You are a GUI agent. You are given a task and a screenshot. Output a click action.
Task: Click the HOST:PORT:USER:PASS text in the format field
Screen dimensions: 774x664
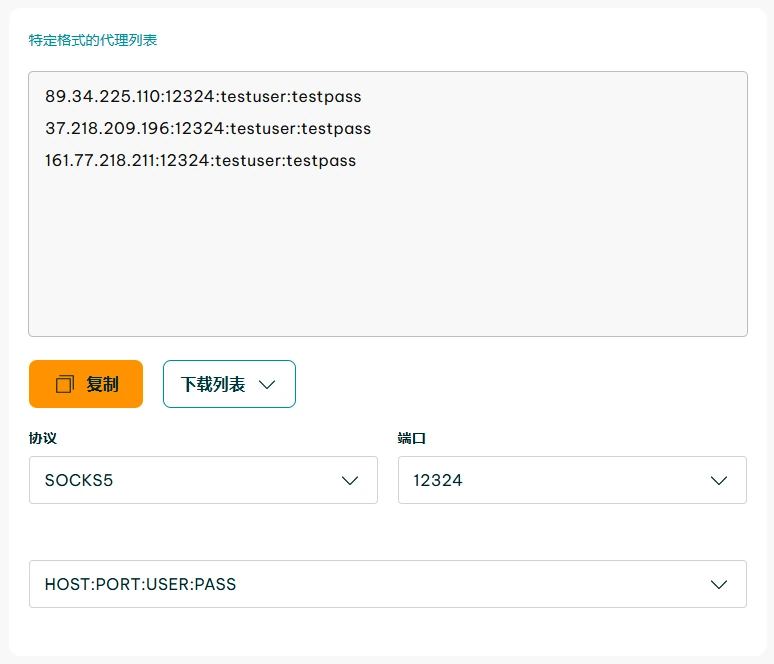click(x=140, y=584)
